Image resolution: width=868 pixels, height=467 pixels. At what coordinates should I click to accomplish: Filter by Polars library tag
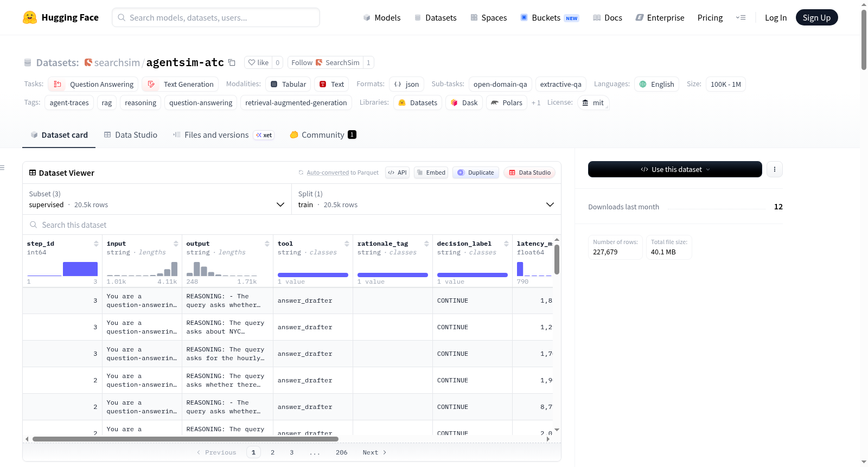(x=507, y=103)
